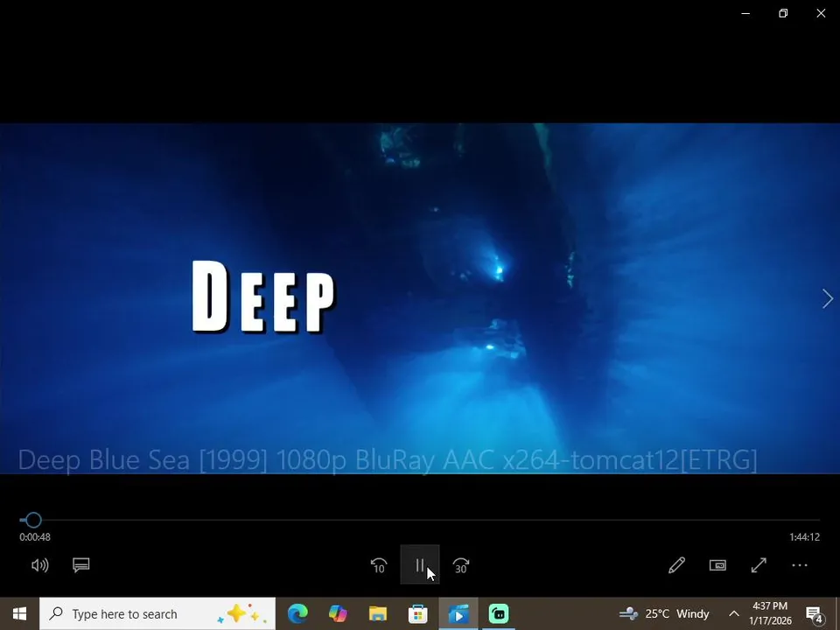This screenshot has width=840, height=630.
Task: Go to the next video arrow
Action: click(x=828, y=299)
